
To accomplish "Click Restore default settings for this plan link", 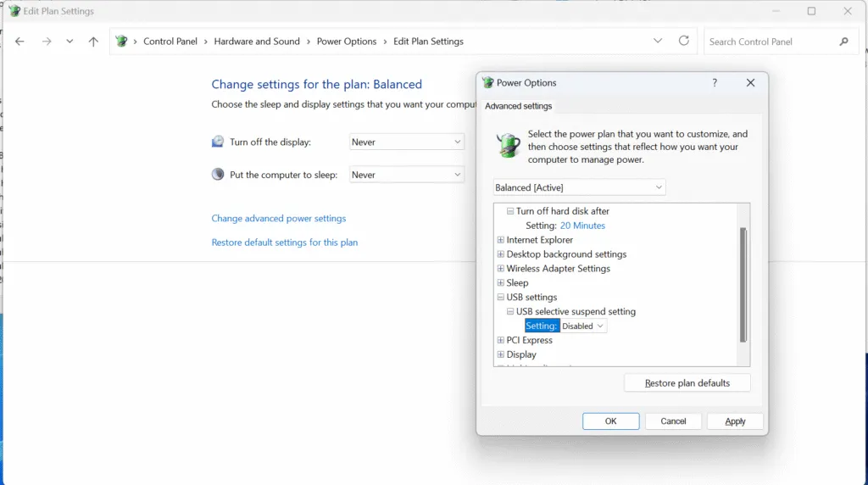I will 284,242.
